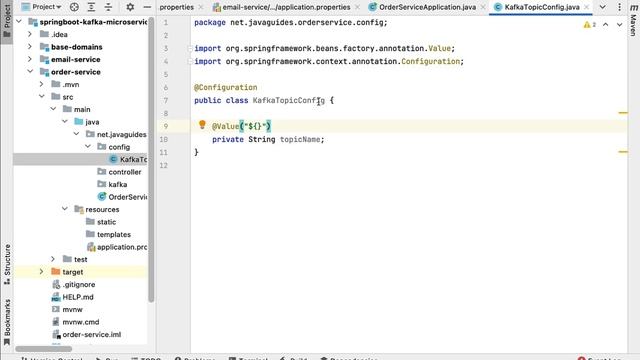The width and height of the screenshot is (640, 360).
Task: Select the static folder
Action: [101, 222]
